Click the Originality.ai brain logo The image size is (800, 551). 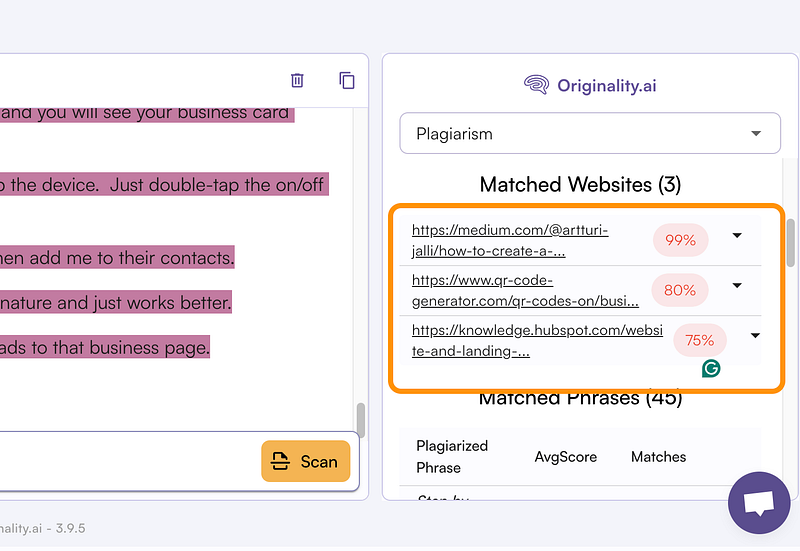pos(536,85)
